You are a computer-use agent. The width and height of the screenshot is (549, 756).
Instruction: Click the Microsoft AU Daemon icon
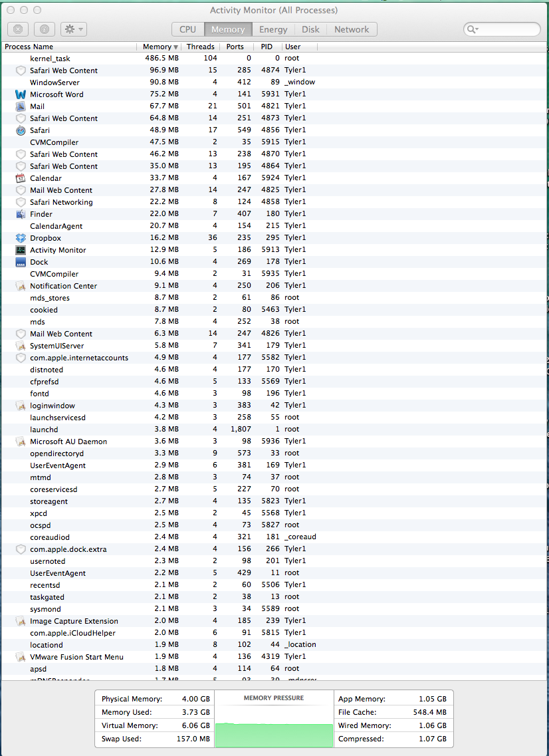coord(20,441)
